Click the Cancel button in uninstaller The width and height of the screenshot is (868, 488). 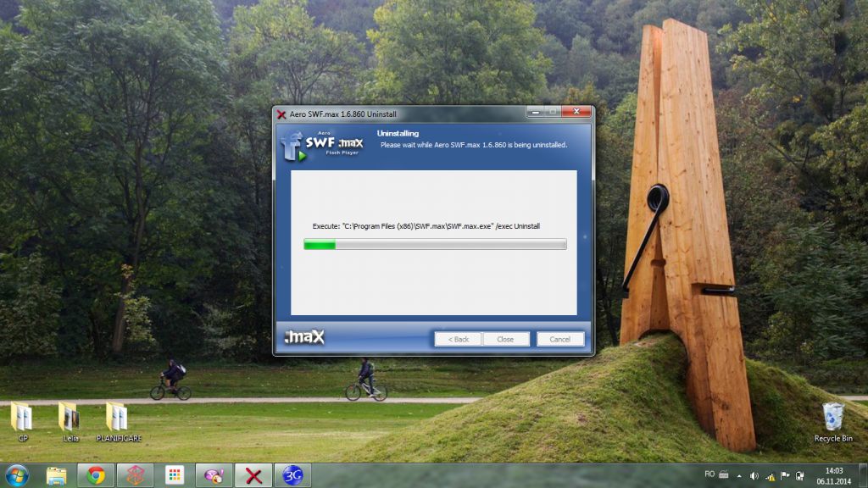(x=559, y=339)
